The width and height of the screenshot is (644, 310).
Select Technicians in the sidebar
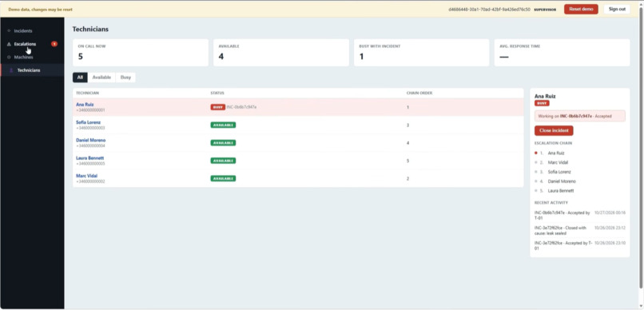click(28, 70)
